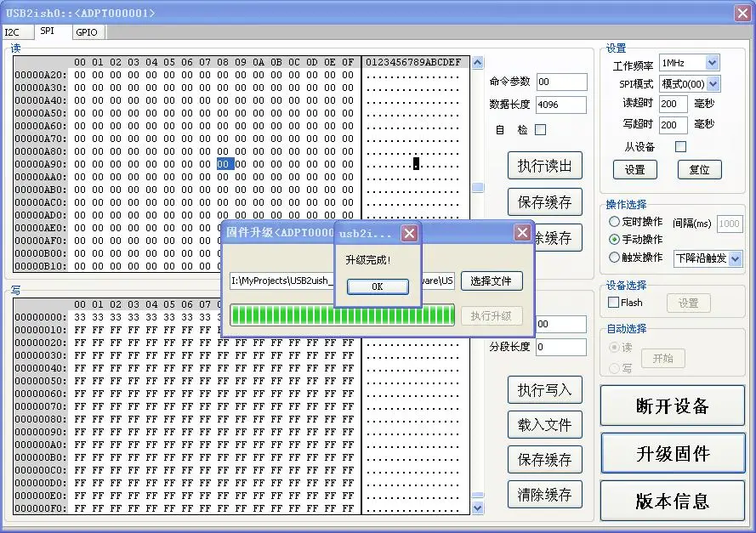The image size is (756, 533).
Task: Enable the 自检 self-check checkbox
Action: pyautogui.click(x=541, y=129)
